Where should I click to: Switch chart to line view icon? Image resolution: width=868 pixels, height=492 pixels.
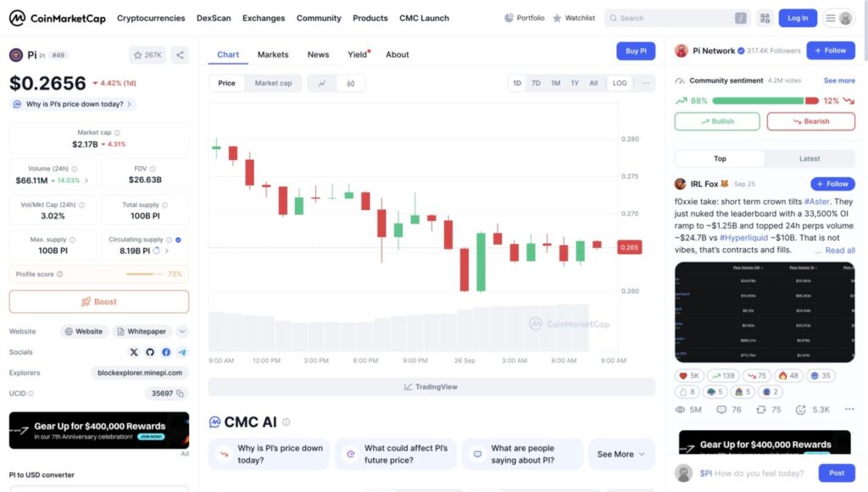tap(322, 83)
